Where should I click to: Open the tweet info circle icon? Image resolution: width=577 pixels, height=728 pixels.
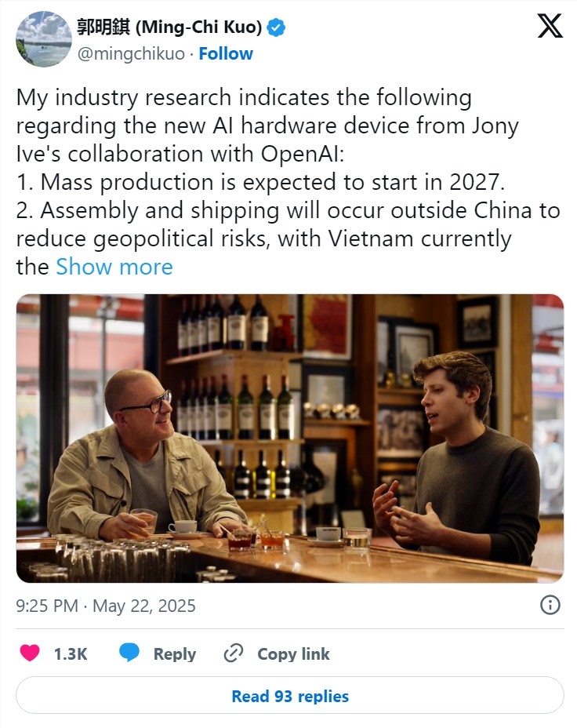(x=550, y=605)
